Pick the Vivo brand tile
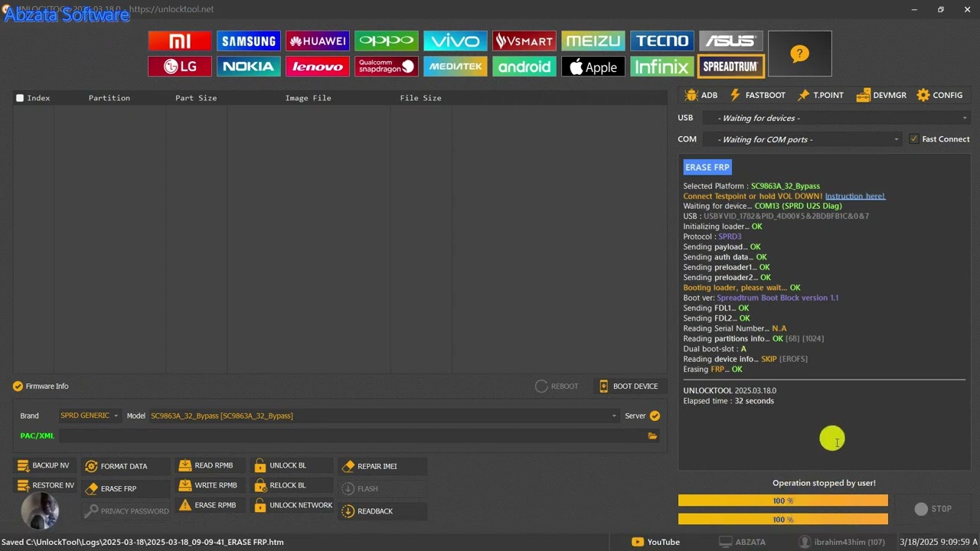 pos(456,41)
